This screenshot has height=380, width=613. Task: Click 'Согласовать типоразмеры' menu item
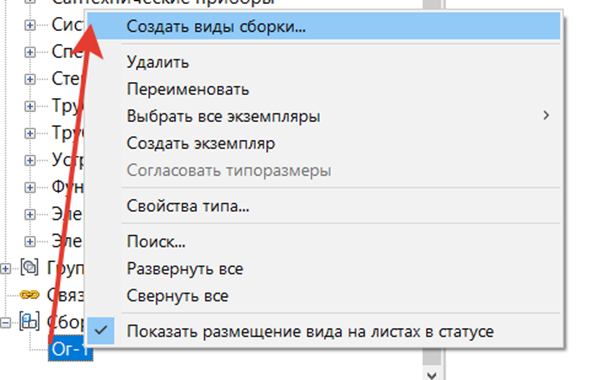323,170
